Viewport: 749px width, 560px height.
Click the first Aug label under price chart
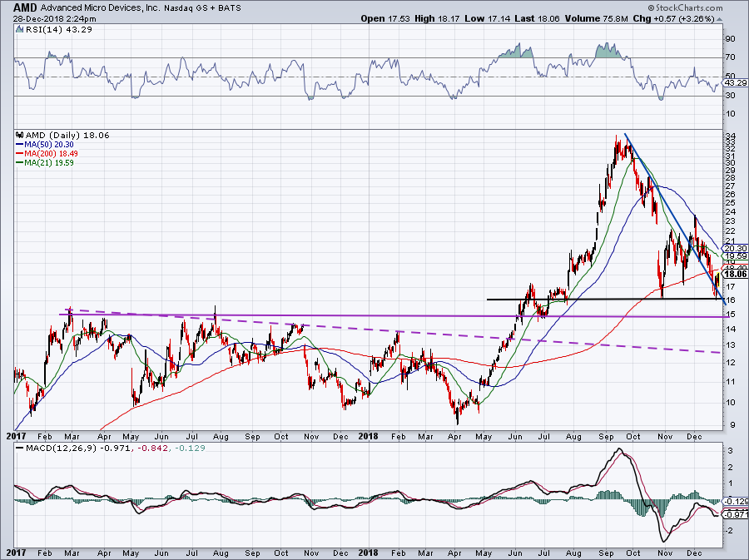click(x=221, y=437)
